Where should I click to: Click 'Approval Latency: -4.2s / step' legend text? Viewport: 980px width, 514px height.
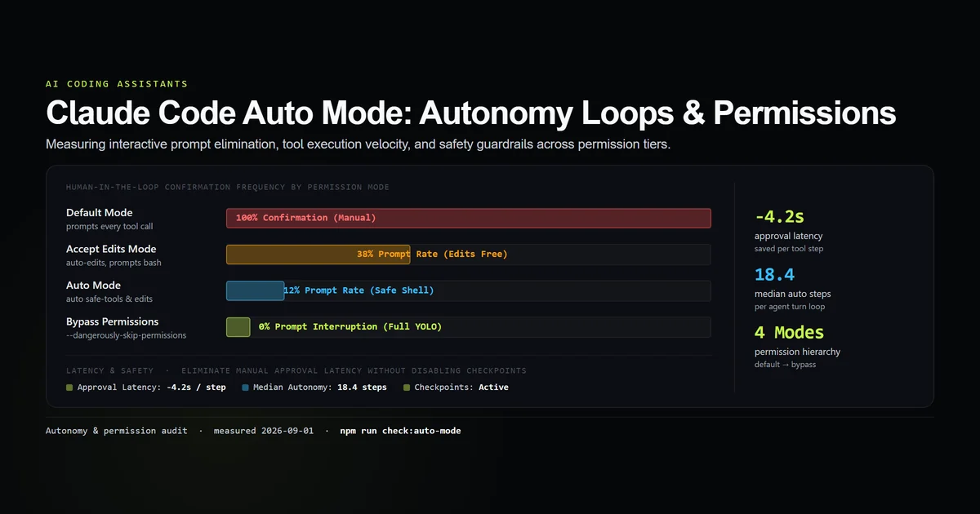[151, 388]
